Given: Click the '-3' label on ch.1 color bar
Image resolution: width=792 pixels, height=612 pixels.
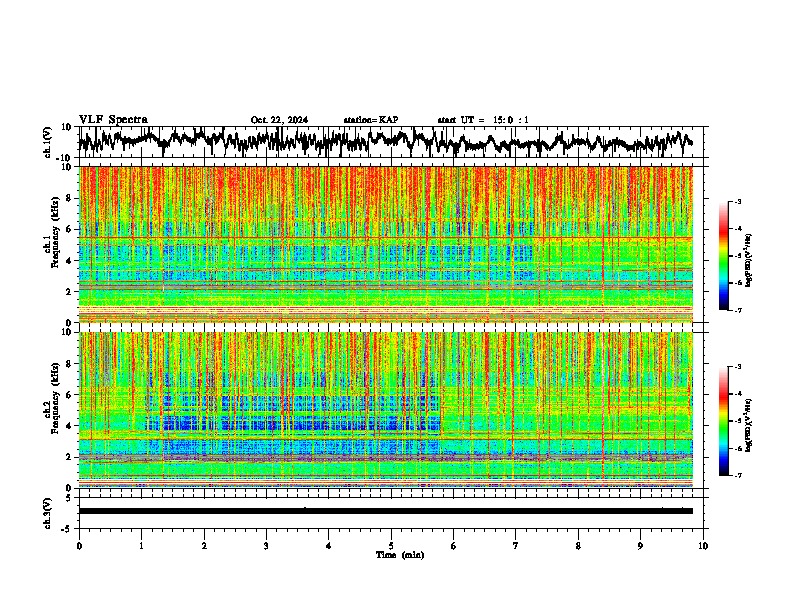Looking at the screenshot, I should (738, 201).
